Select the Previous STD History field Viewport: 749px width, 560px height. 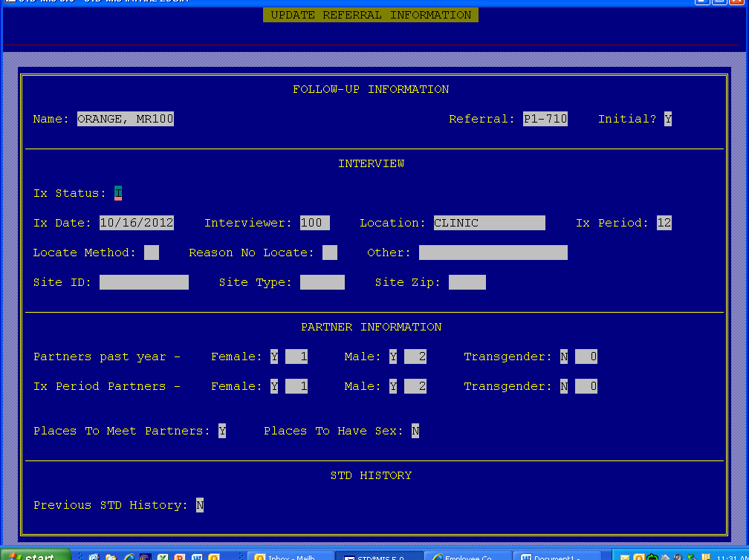point(200,505)
